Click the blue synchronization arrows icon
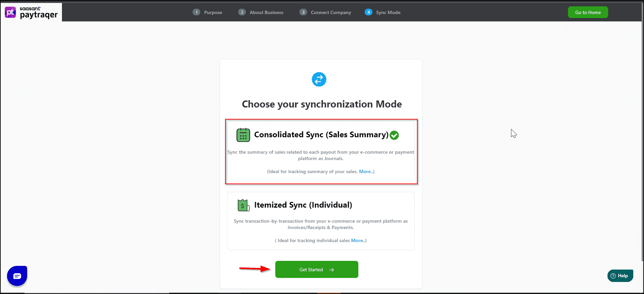644x294 pixels. [x=319, y=79]
